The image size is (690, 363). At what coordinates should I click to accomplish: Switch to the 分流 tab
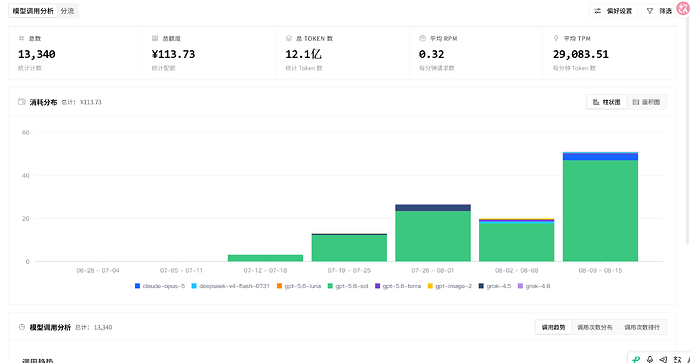pyautogui.click(x=67, y=11)
